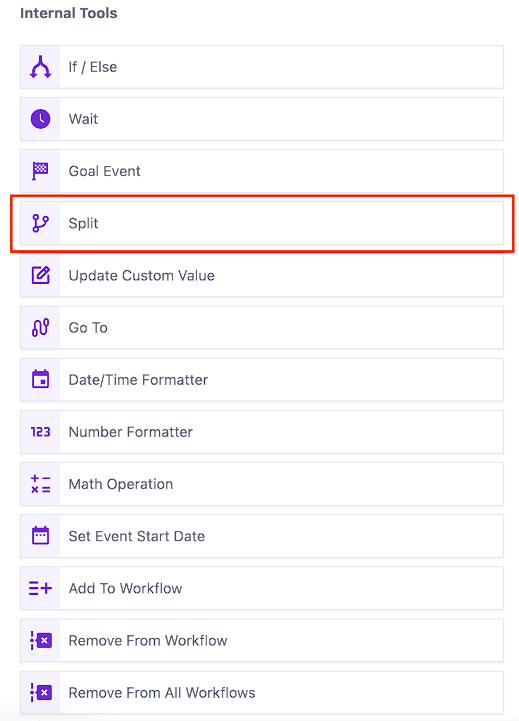Click the Remove From Workflow x icon
The width and height of the screenshot is (519, 721).
(x=40, y=640)
